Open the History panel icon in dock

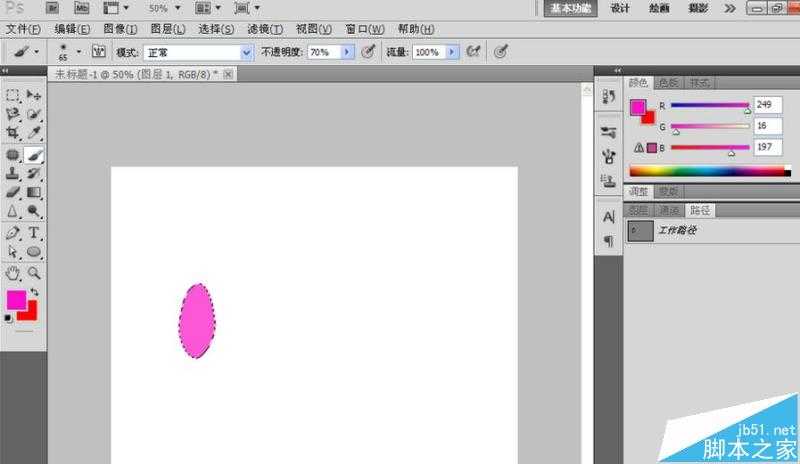click(608, 97)
